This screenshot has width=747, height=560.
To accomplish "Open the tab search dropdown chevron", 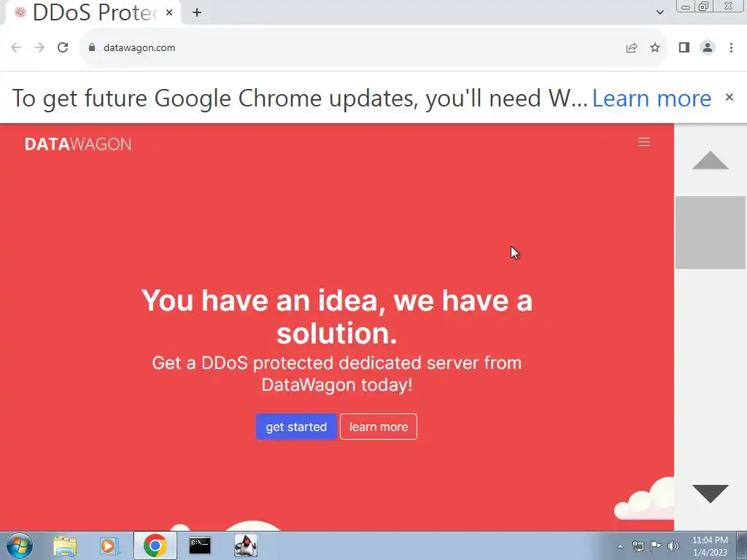I will (659, 13).
